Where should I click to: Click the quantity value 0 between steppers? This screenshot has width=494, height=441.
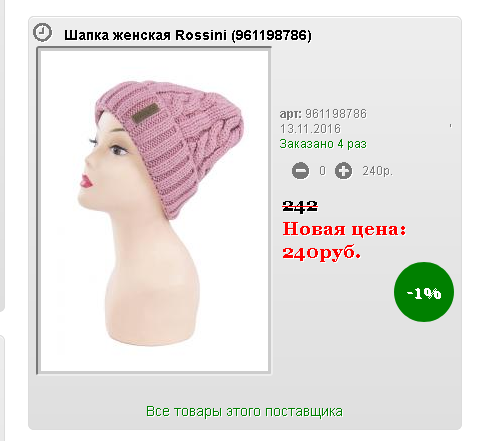[322, 171]
